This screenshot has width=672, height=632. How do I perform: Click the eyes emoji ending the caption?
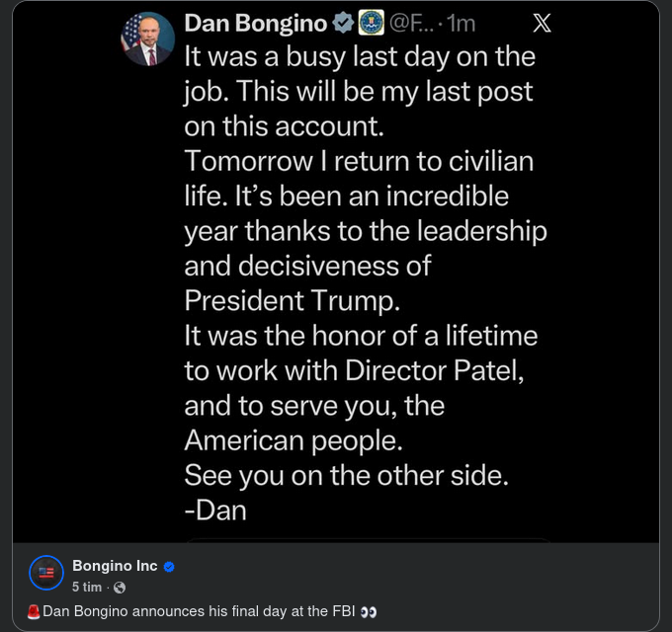pyautogui.click(x=369, y=612)
